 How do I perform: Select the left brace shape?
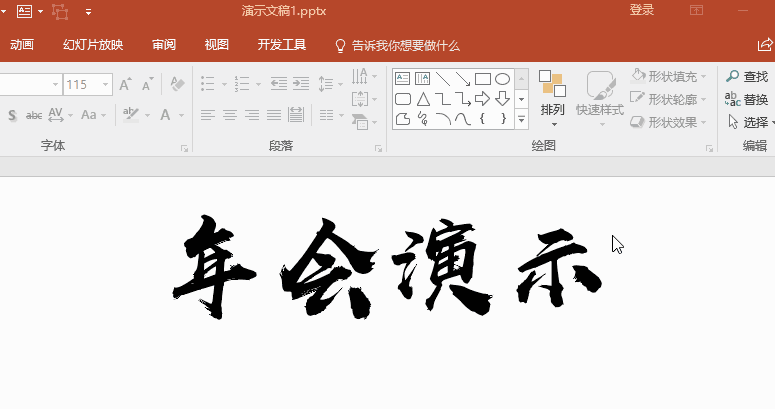[482, 119]
